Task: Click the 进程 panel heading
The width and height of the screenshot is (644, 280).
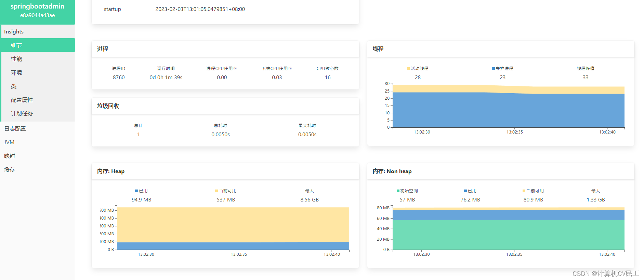Action: pyautogui.click(x=103, y=49)
